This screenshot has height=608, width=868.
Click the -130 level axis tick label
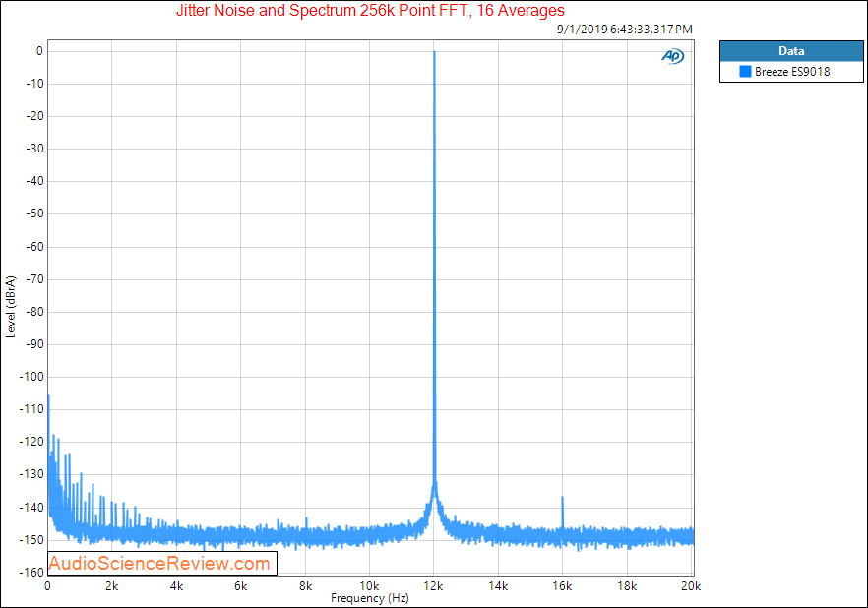pos(31,474)
